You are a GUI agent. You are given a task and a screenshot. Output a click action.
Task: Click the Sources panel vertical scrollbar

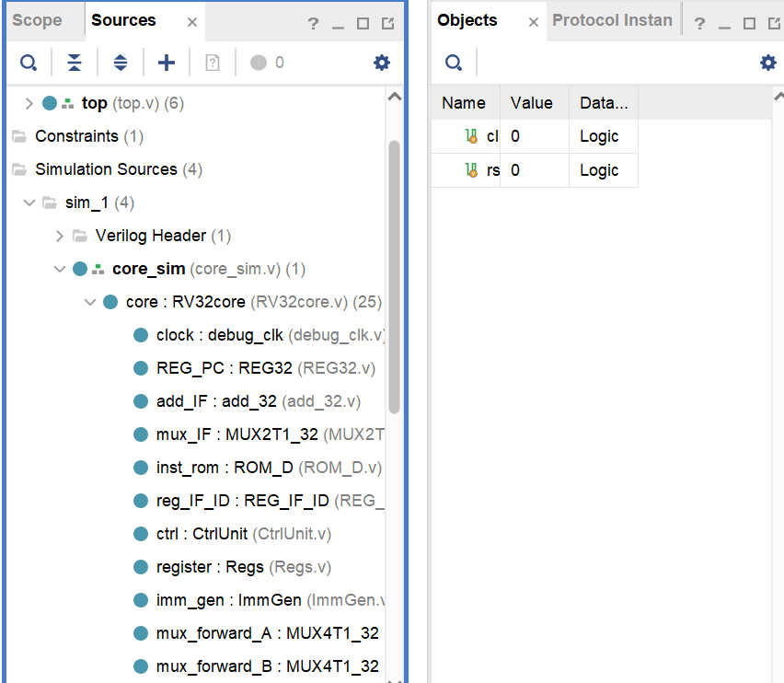[394, 276]
